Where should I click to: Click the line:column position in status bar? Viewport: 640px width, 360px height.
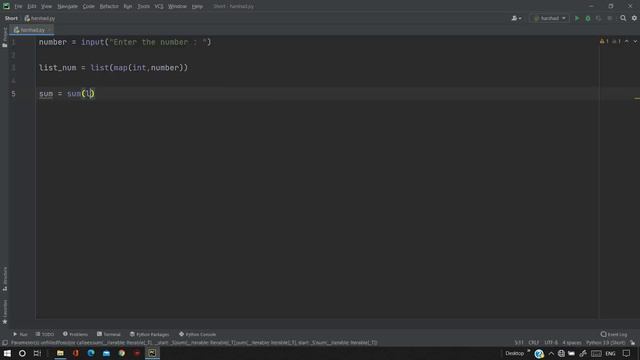point(519,342)
